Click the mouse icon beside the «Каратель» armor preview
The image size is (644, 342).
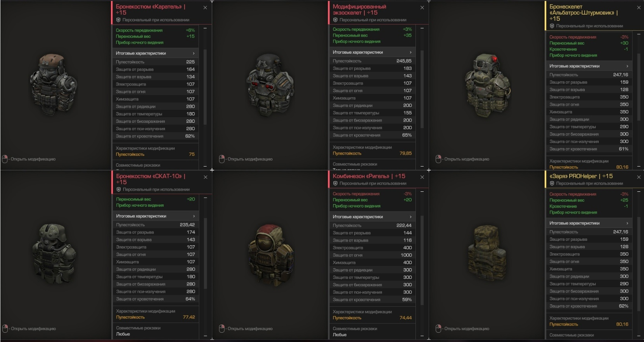pos(5,159)
